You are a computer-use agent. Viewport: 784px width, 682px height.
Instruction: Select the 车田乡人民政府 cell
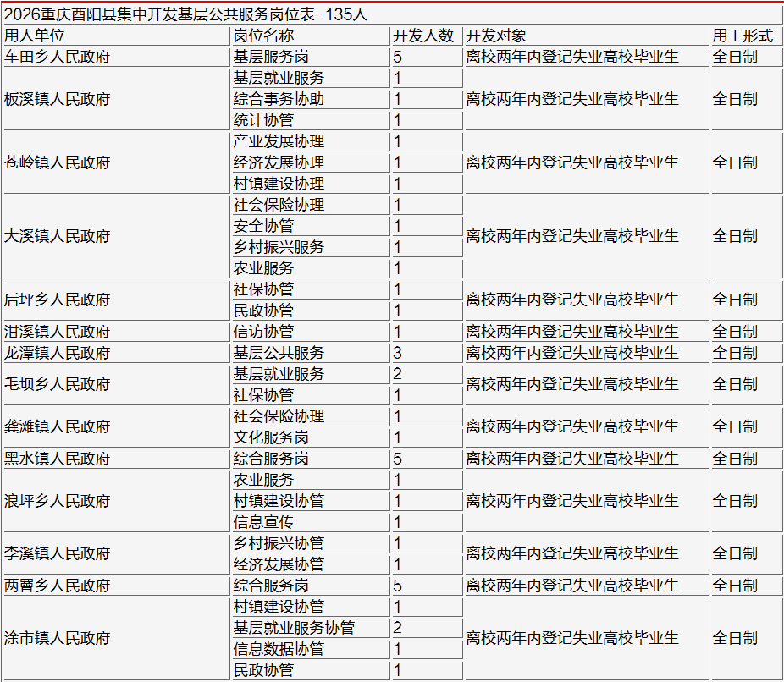click(x=116, y=57)
